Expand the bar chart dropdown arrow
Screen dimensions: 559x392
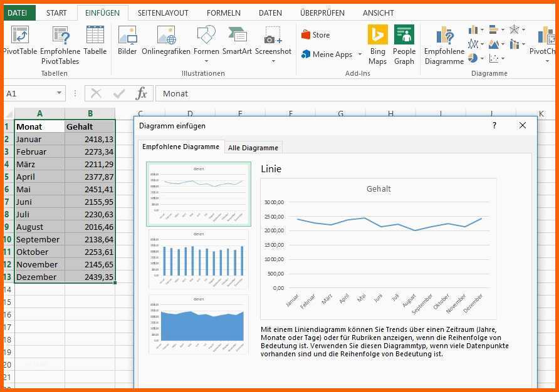tap(503, 30)
